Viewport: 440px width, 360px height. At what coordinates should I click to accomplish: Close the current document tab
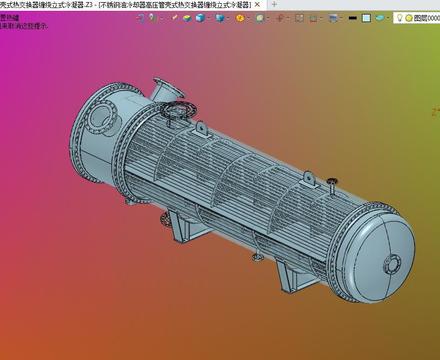(x=257, y=5)
